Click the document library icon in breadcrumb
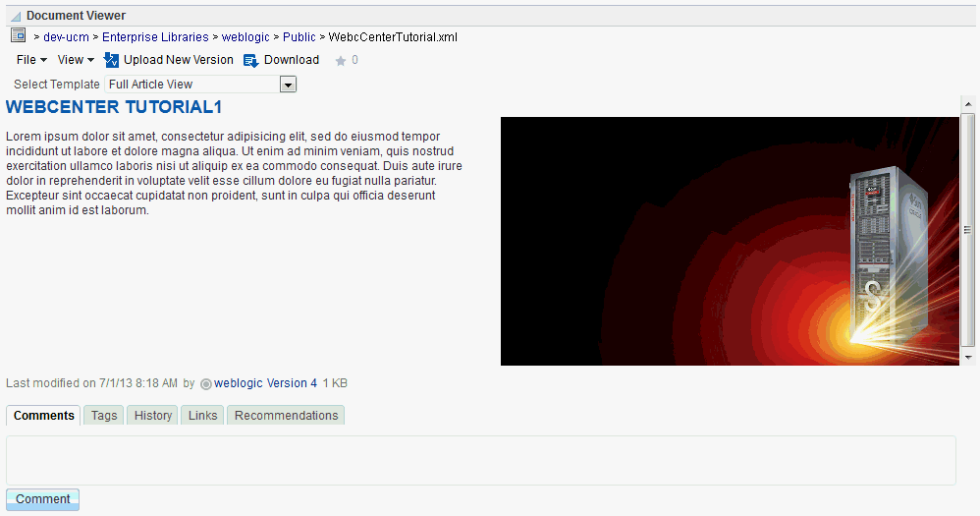Viewport: 980px width, 516px height. click(x=18, y=35)
